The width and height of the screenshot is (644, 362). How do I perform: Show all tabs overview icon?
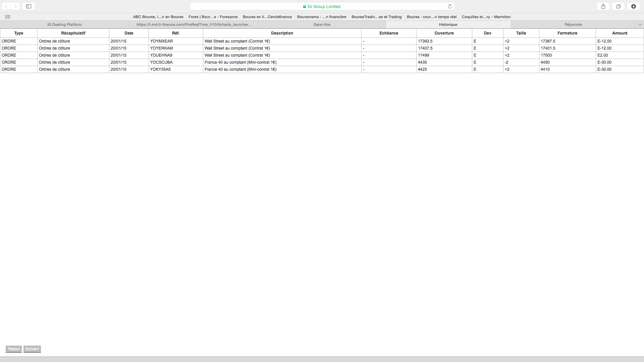pos(618,6)
